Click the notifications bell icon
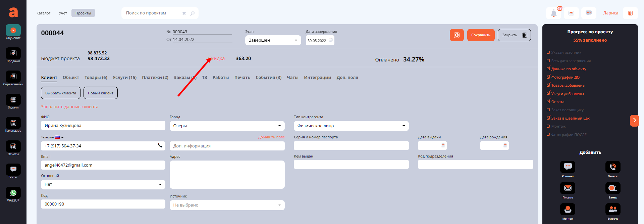644x224 pixels. [x=553, y=13]
